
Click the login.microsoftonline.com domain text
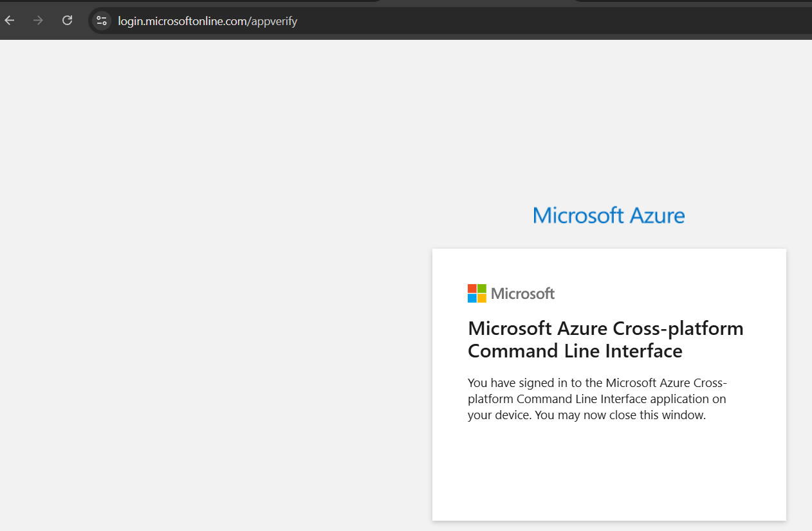point(183,21)
